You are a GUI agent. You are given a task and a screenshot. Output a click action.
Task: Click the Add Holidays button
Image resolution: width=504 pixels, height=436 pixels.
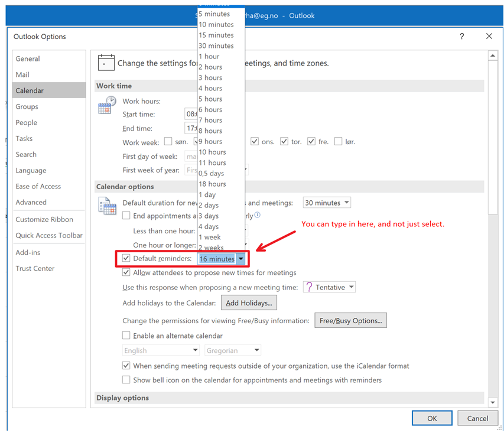[x=249, y=303]
